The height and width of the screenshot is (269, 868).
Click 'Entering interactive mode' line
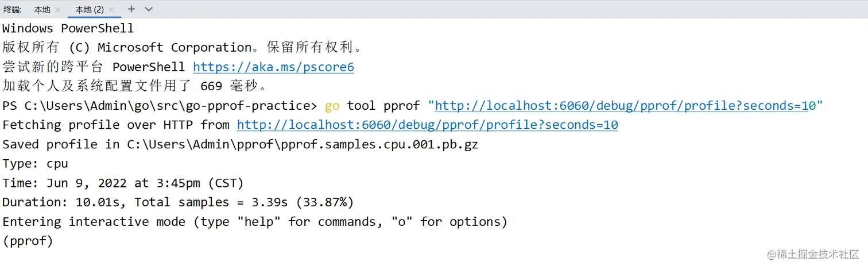coord(255,222)
